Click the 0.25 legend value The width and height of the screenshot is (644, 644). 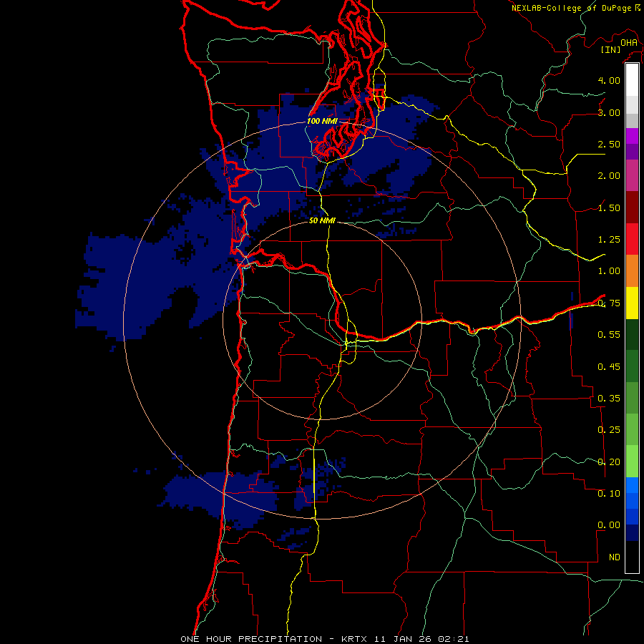pos(609,430)
